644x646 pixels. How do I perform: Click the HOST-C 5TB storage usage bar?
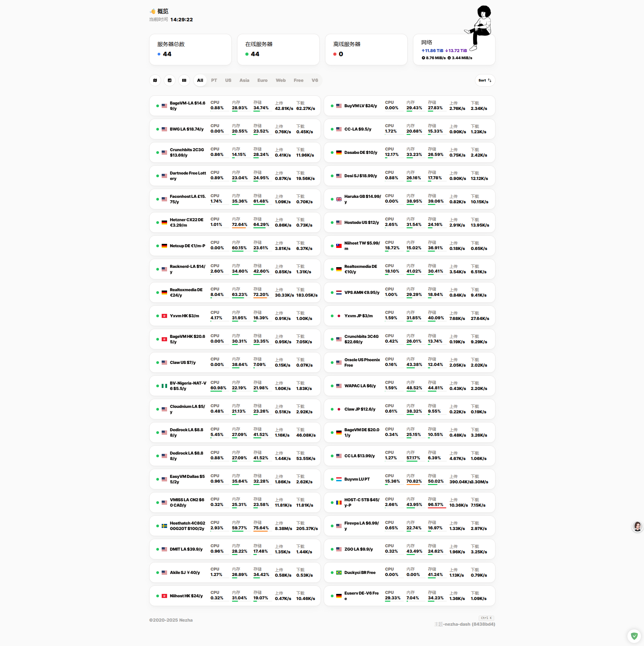[437, 508]
